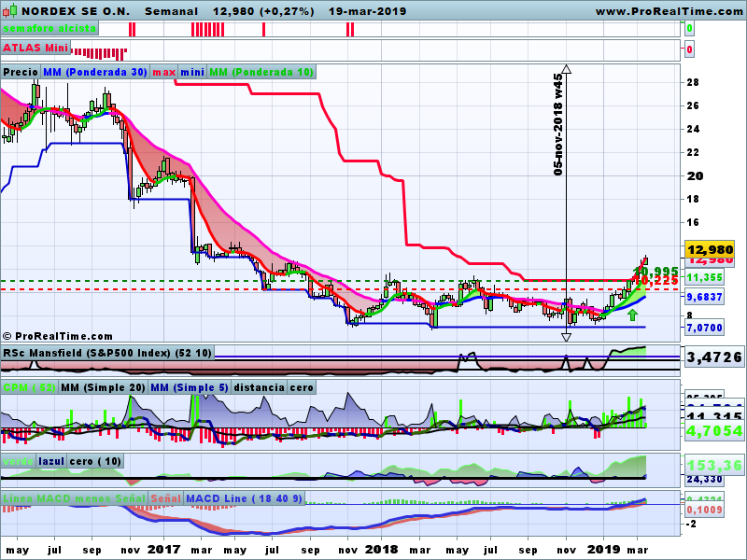Select the distancia legend label
The image size is (747, 560).
[260, 387]
